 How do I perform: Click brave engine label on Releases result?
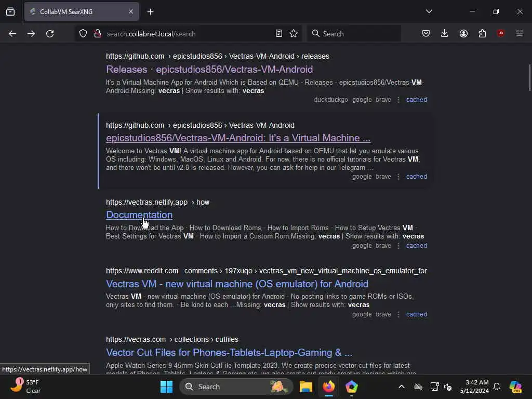click(x=383, y=100)
